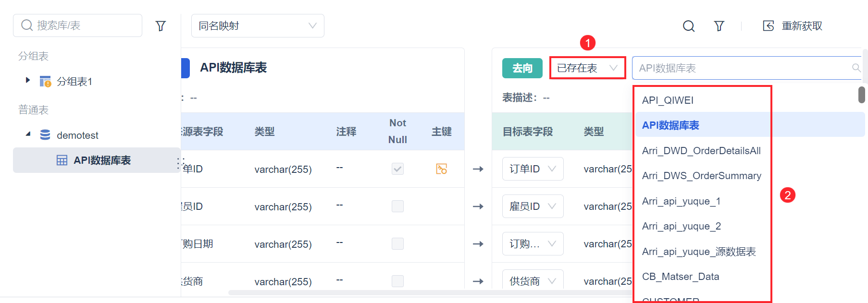Expand the 分组表1 tree node
The height and width of the screenshot is (303, 868).
(x=28, y=80)
